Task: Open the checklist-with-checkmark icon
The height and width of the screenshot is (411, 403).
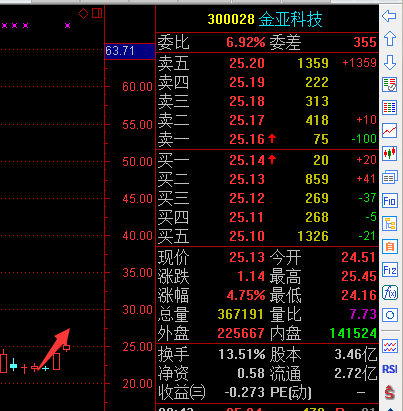Action: point(389,85)
